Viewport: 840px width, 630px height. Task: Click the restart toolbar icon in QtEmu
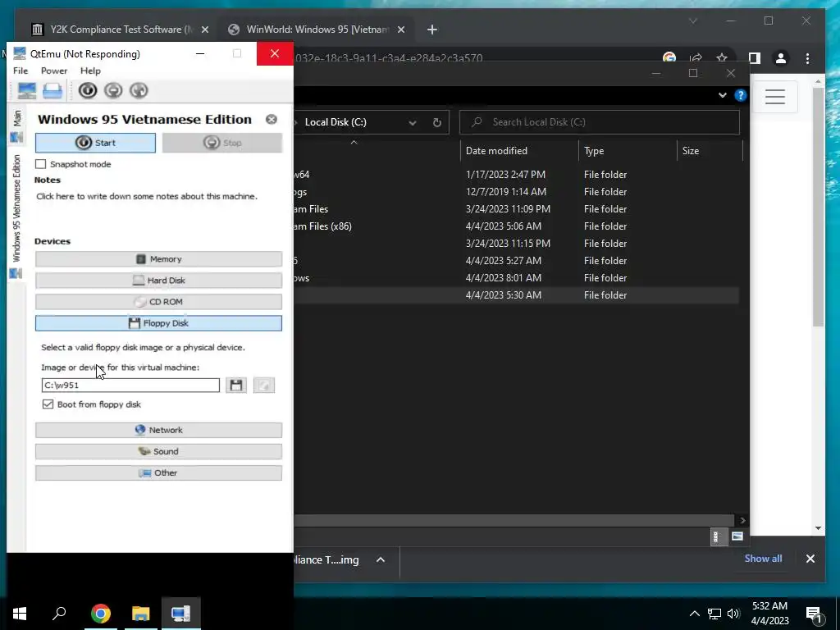(139, 90)
